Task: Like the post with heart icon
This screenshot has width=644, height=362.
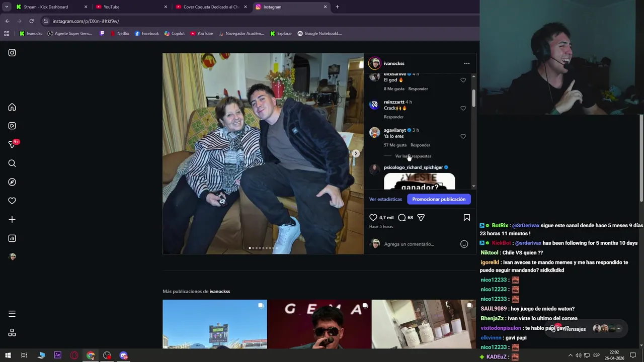Action: coord(373,218)
